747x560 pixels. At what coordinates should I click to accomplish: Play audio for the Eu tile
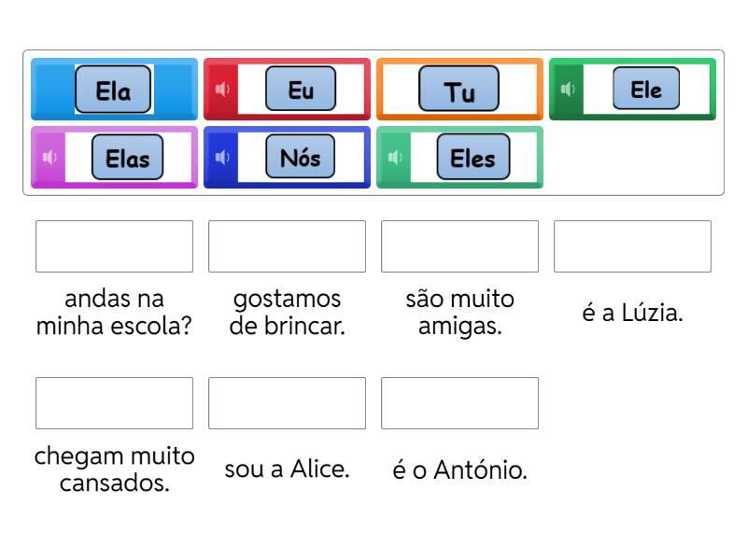(222, 90)
